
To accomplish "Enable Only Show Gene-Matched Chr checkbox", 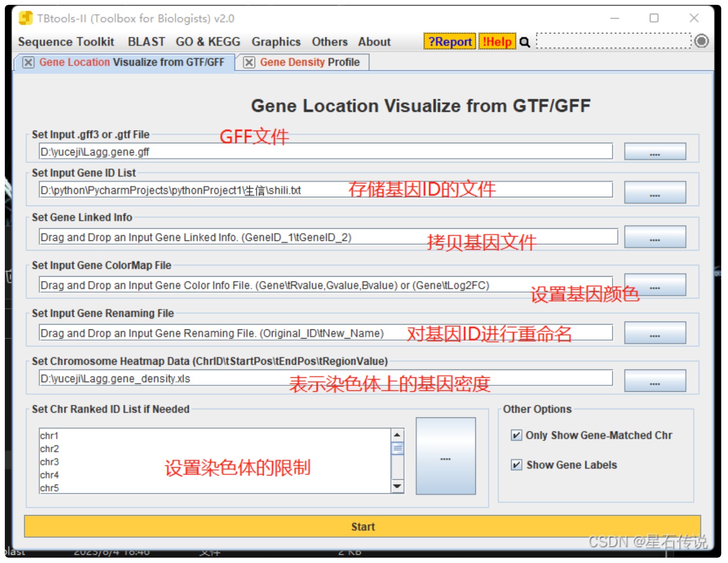I will 516,435.
